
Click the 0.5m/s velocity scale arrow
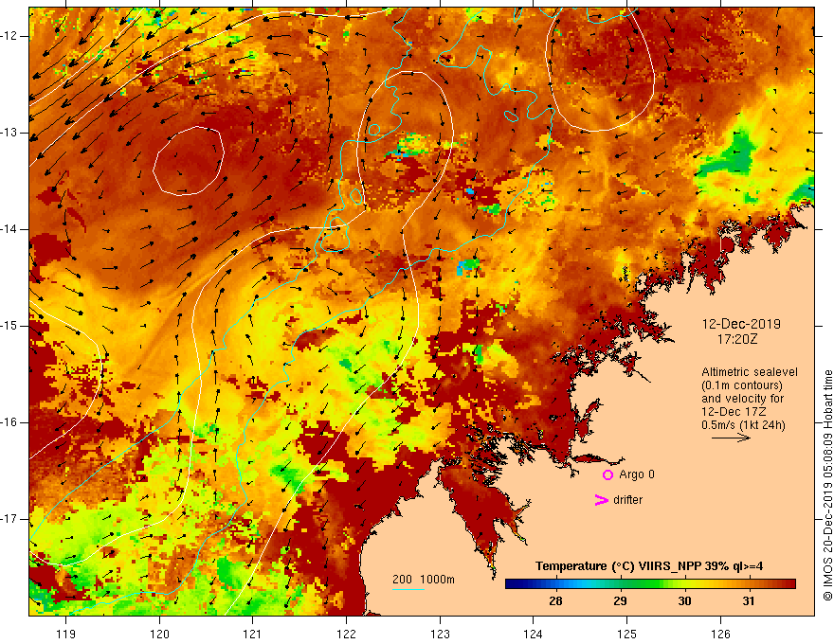pos(731,438)
